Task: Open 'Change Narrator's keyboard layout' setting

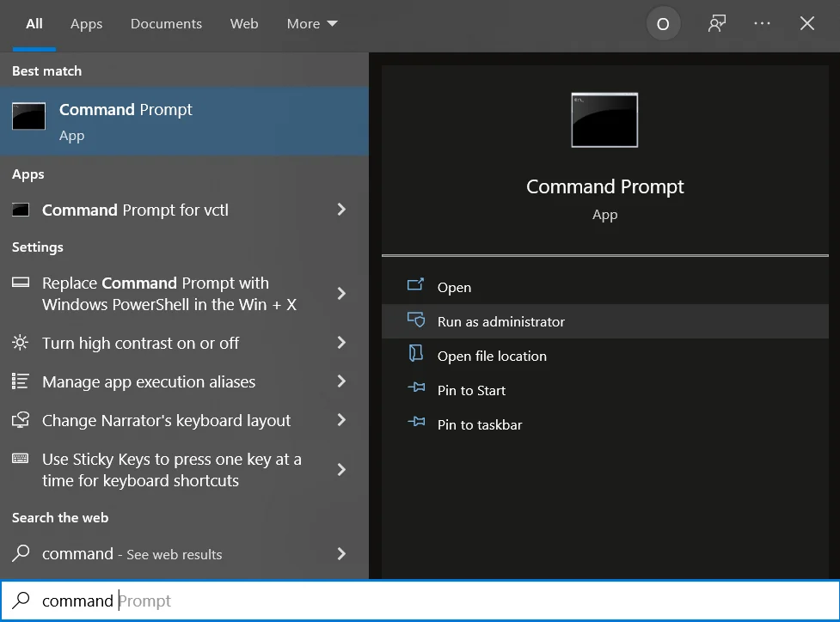Action: pyautogui.click(x=184, y=420)
